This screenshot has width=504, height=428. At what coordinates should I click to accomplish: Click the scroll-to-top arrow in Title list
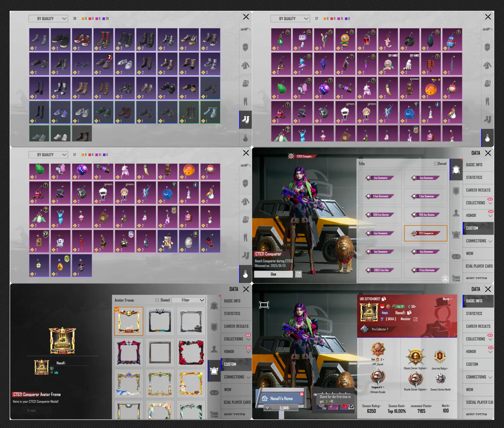tap(445, 279)
